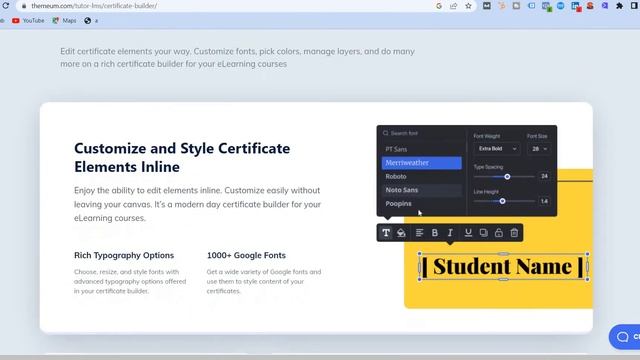Toggle underline formatting in builder toolbar
This screenshot has height=360, width=640.
coord(468,233)
